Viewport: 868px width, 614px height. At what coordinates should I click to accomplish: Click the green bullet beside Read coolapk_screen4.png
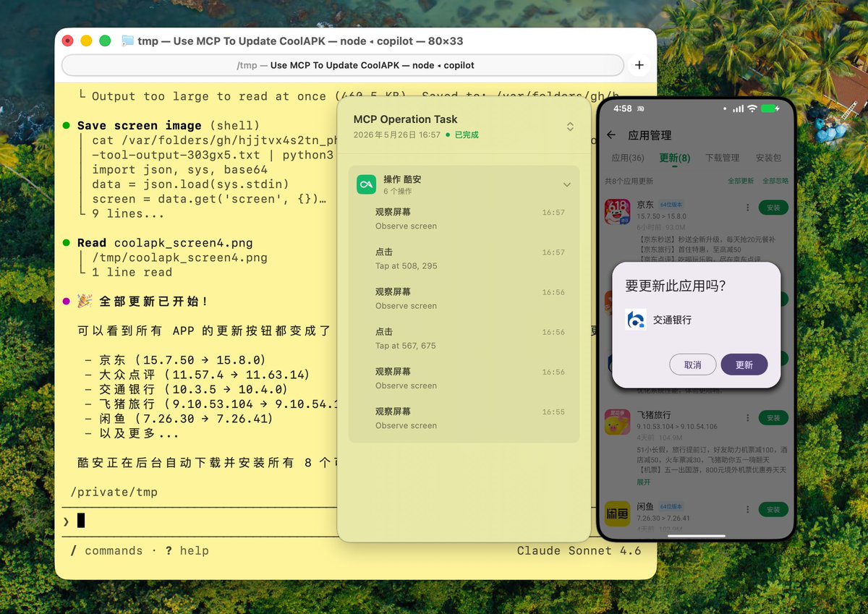(67, 243)
